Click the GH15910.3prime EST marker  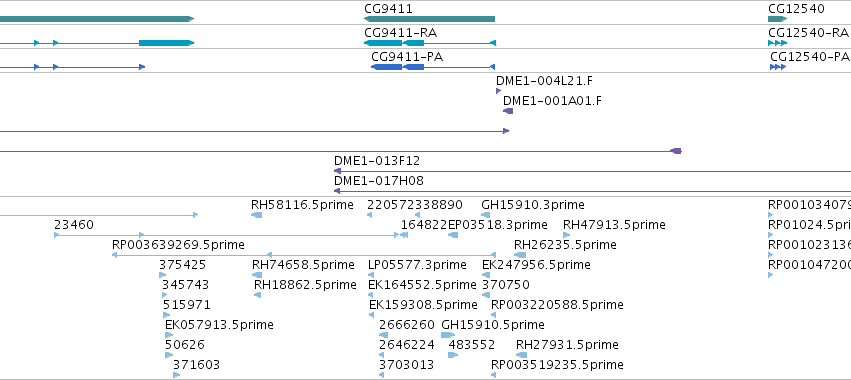click(486, 215)
